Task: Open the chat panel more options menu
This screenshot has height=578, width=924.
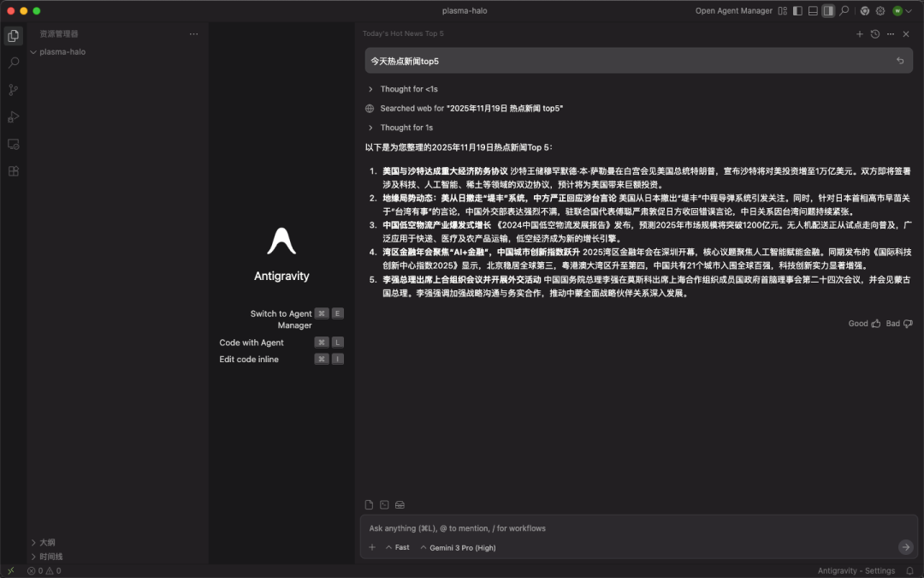Action: point(891,33)
